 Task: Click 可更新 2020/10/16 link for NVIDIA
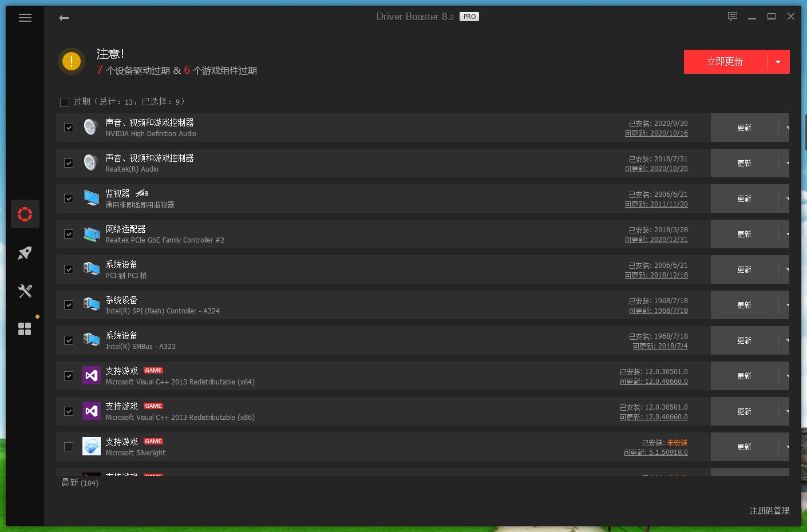pyautogui.click(x=656, y=133)
